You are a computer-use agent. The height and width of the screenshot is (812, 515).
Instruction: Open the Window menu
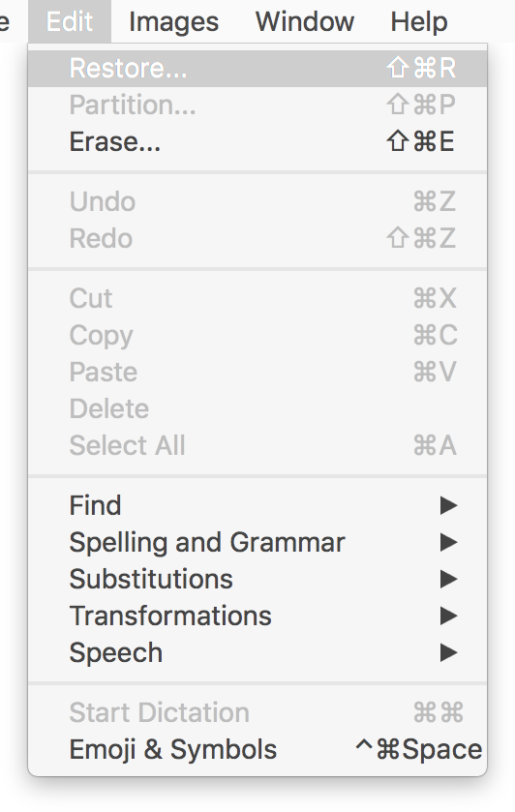(x=305, y=21)
